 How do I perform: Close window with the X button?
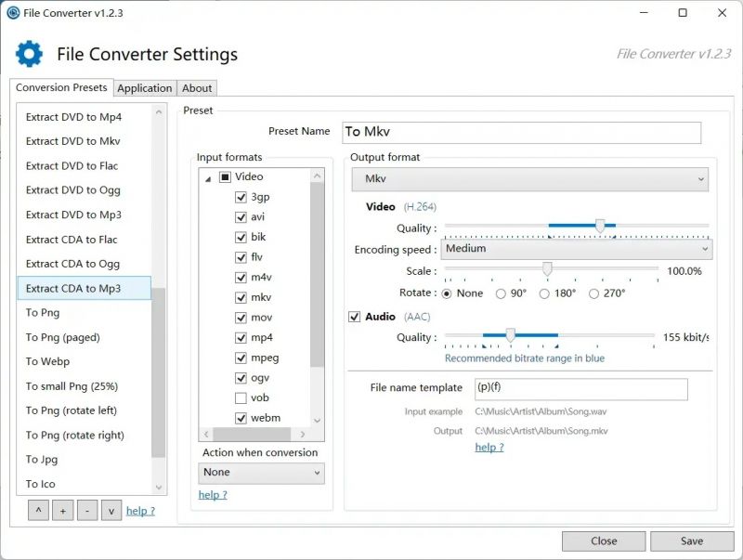click(x=722, y=13)
